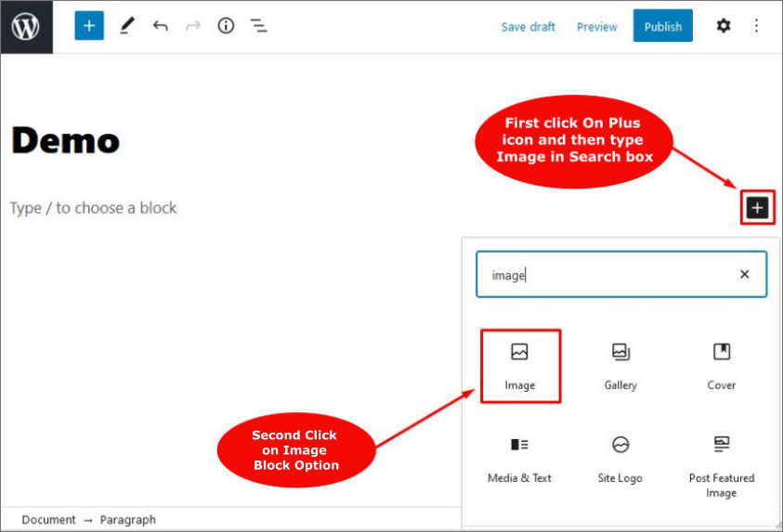Select the Media & Text block
Screen dimensions: 783x532
[x=520, y=458]
